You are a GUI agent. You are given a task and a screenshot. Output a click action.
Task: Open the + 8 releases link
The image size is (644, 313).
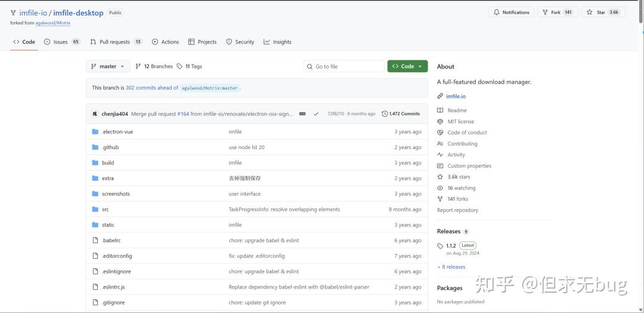point(451,267)
